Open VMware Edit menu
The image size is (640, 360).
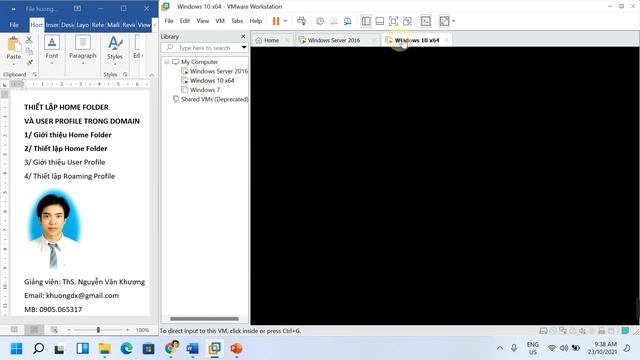coord(185,21)
